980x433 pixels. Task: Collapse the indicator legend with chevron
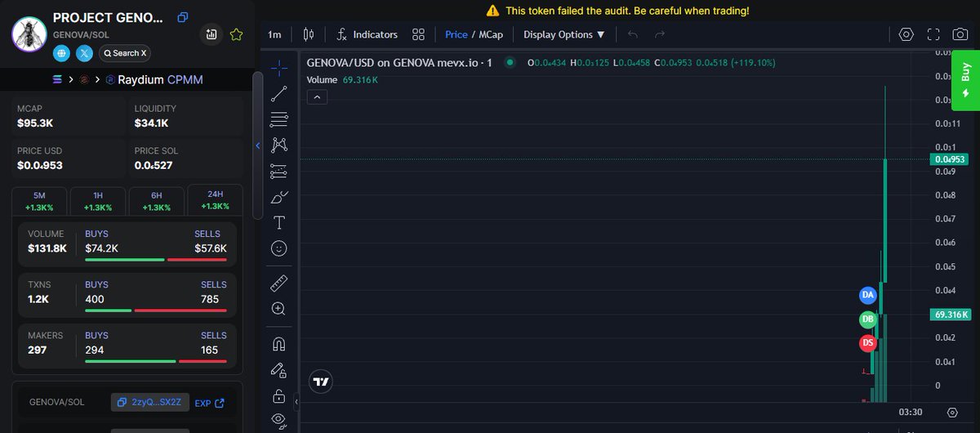pyautogui.click(x=318, y=97)
